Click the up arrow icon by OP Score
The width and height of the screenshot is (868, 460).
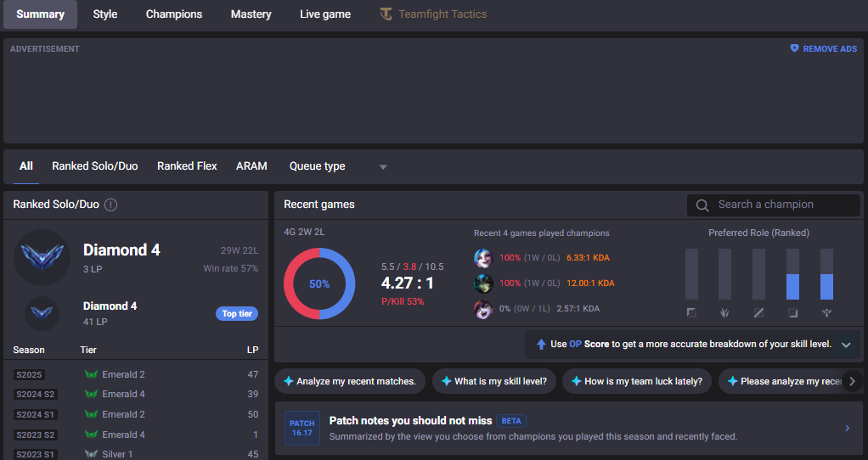(x=541, y=344)
